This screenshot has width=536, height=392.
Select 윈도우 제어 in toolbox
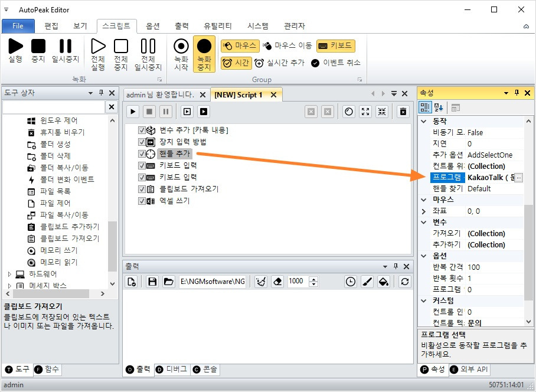(x=59, y=120)
